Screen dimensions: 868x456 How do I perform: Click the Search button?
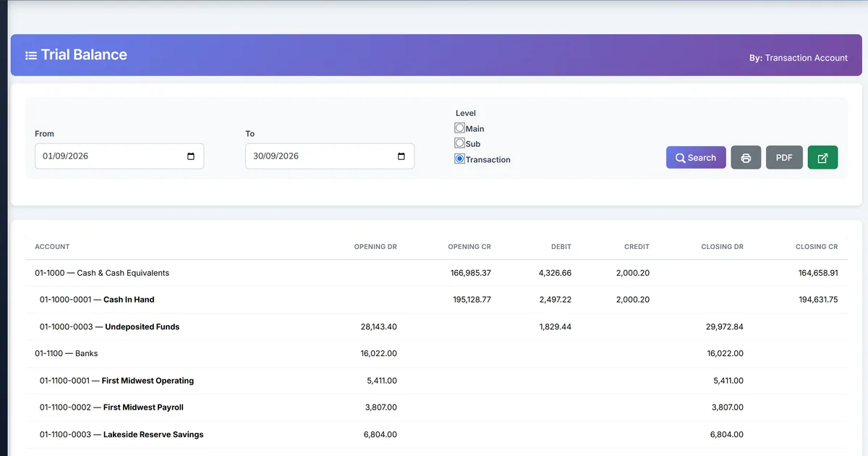(x=696, y=158)
